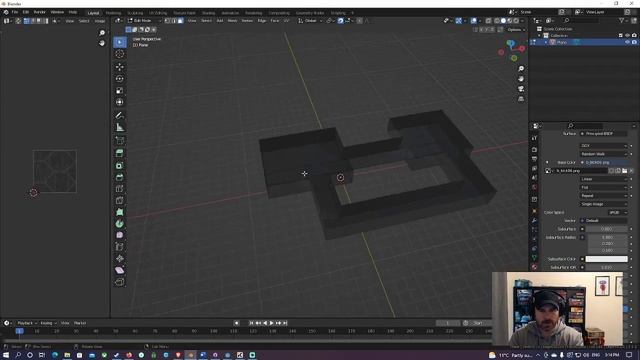Toggle Collection exclude checkbox in outliner
The image size is (640, 360).
621,36
